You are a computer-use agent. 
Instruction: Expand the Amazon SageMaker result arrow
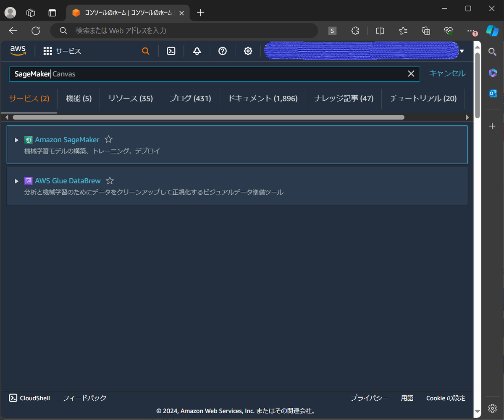coord(16,140)
